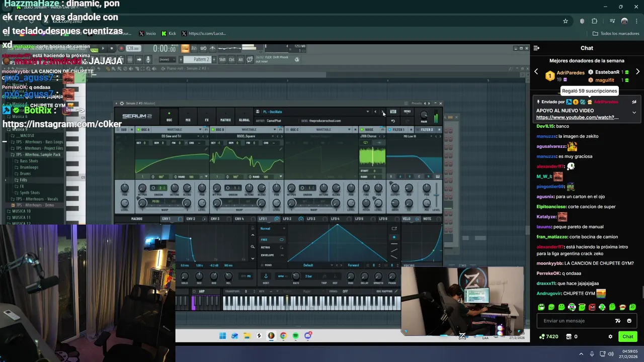The height and width of the screenshot is (362, 644).
Task: Click the FL Studio play button
Action: (103, 49)
